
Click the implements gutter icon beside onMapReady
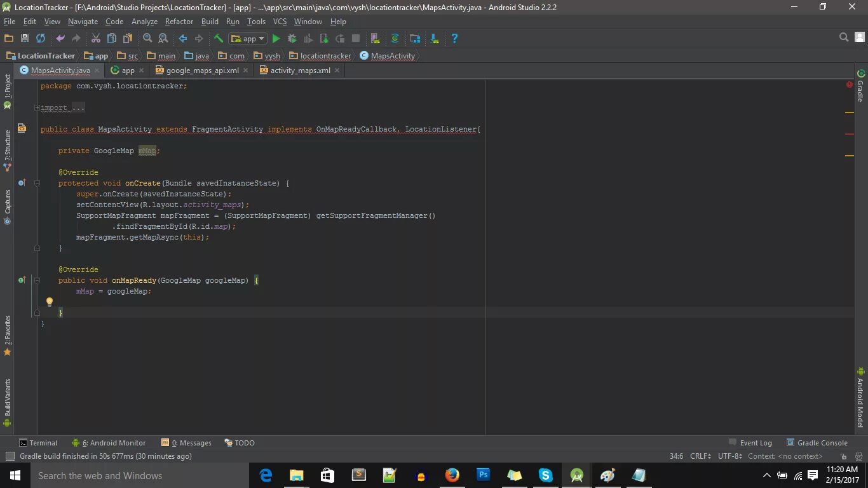(22, 280)
